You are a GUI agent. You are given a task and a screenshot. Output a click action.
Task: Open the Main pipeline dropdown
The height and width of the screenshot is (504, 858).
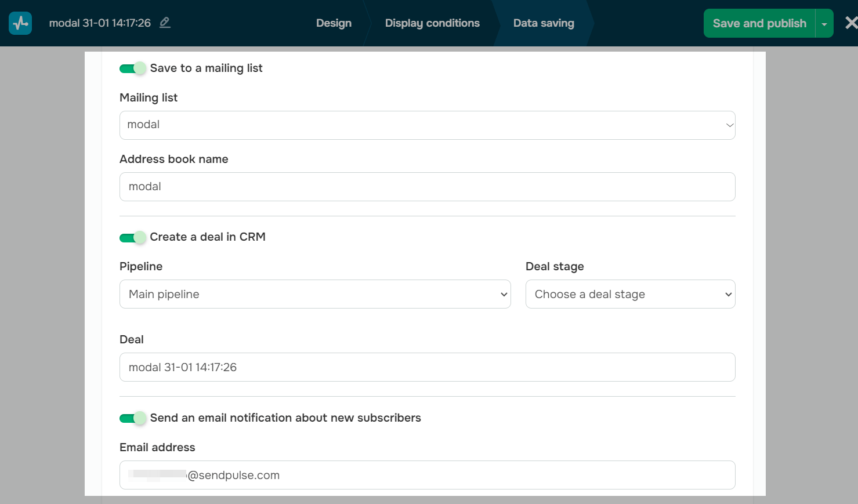point(315,294)
